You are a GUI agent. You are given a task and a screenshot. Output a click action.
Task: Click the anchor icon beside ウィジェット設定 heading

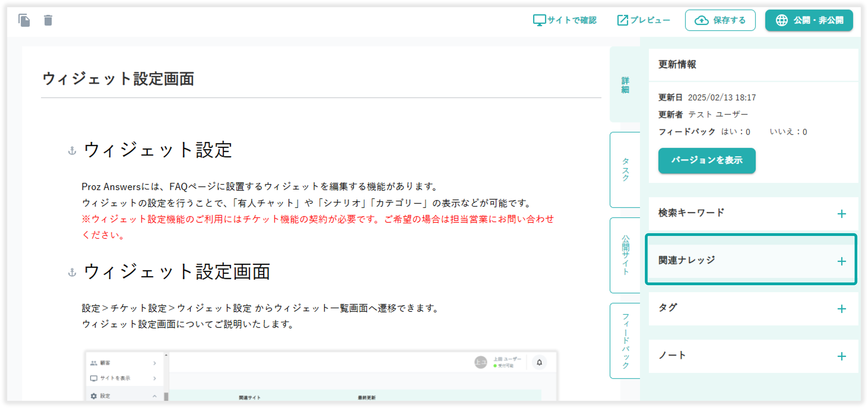pyautogui.click(x=72, y=151)
